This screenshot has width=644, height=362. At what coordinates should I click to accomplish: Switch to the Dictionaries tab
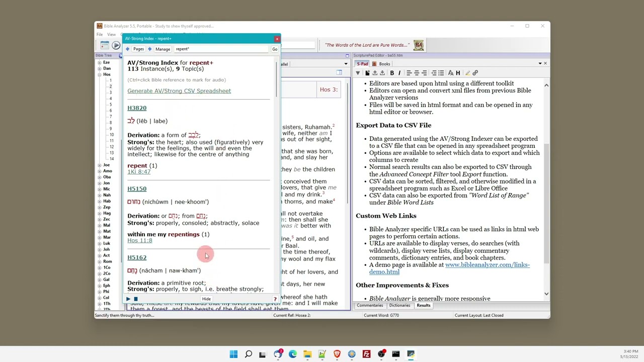[399, 306]
